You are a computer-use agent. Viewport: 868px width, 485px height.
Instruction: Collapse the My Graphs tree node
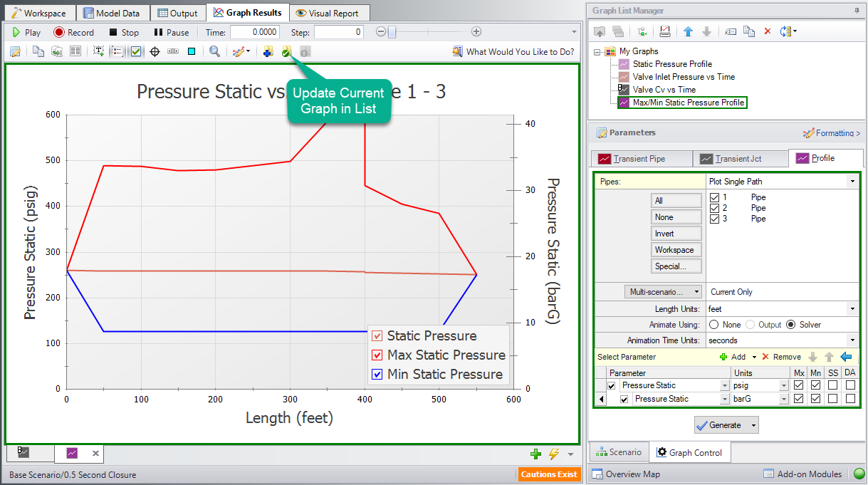coord(597,51)
